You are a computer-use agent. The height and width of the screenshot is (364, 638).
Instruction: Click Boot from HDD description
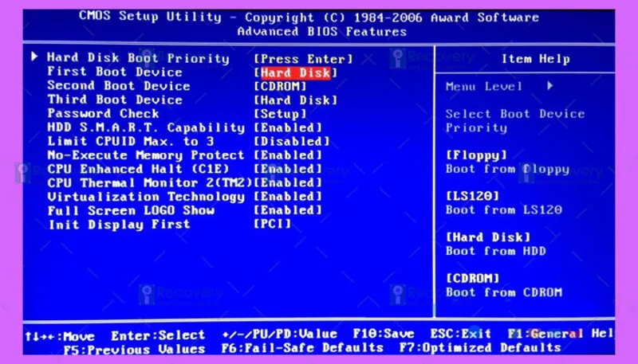pos(495,251)
